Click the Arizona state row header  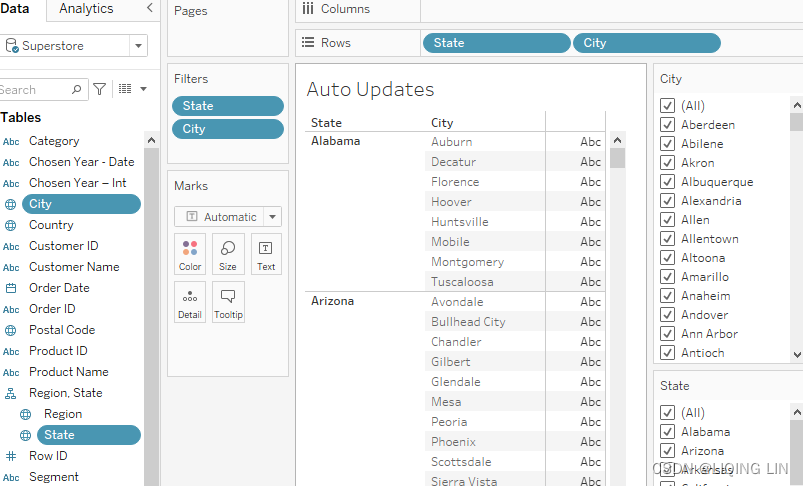coord(332,301)
